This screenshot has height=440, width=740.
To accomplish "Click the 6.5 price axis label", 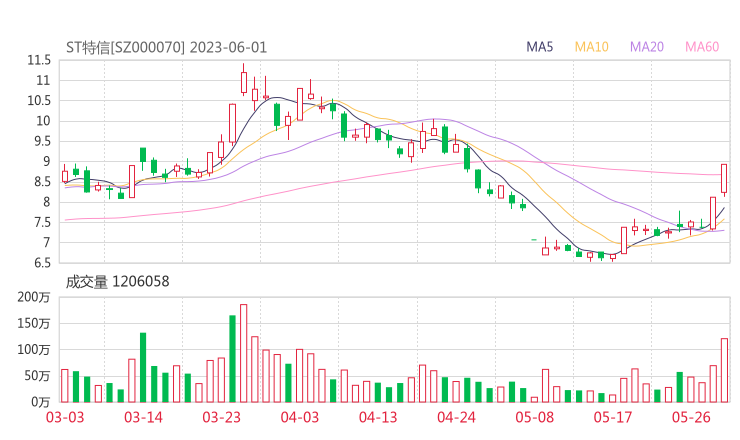I will click(42, 263).
